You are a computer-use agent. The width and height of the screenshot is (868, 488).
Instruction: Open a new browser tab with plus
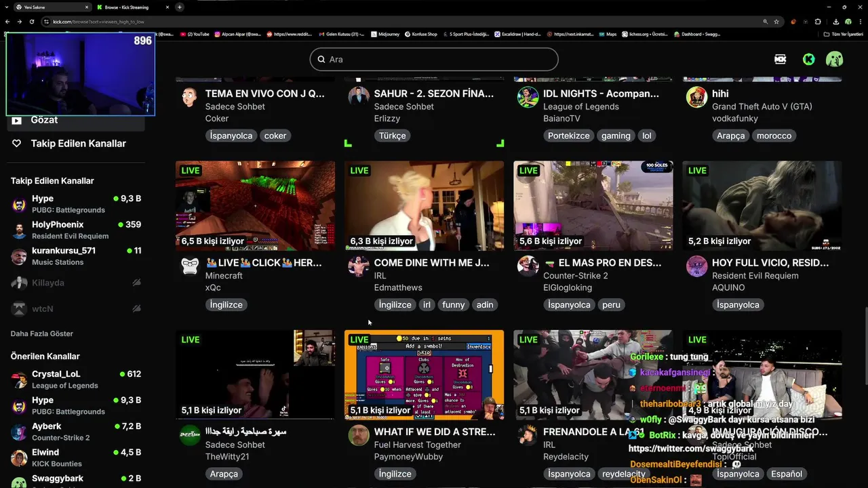[180, 7]
